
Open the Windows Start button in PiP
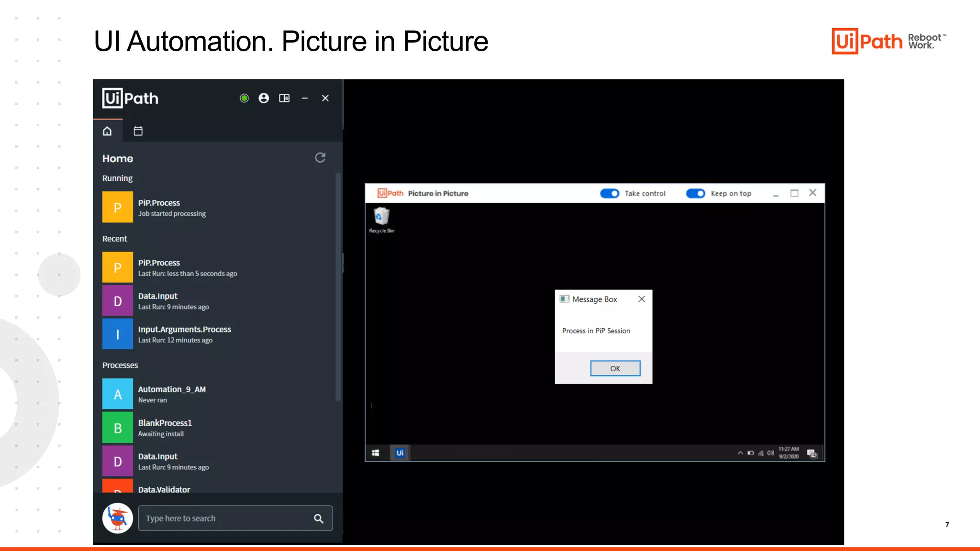376,453
